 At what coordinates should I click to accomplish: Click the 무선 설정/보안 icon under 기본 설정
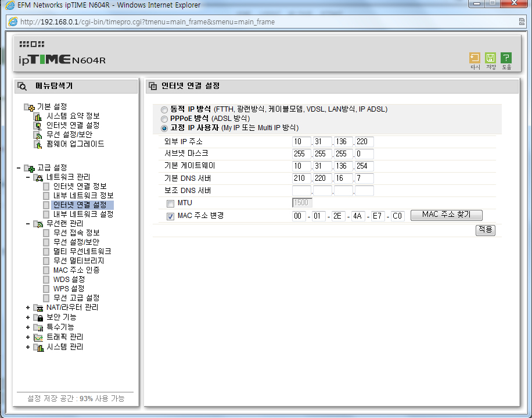[38, 135]
